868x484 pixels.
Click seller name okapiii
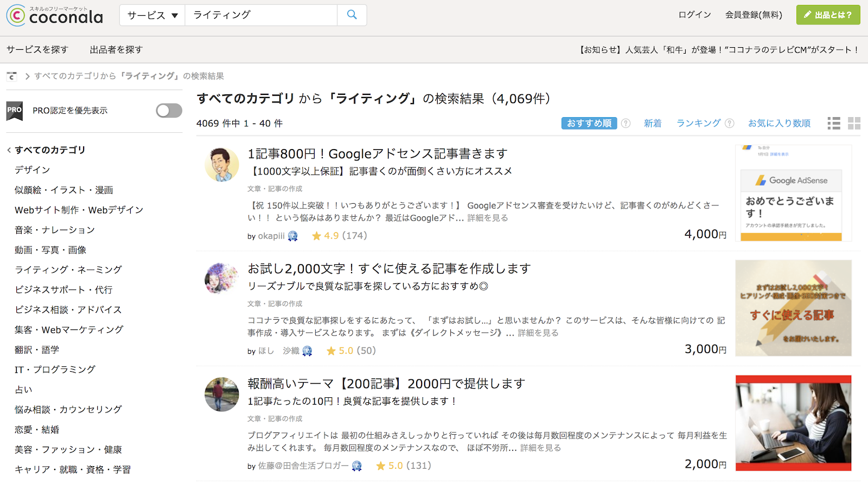coord(271,236)
